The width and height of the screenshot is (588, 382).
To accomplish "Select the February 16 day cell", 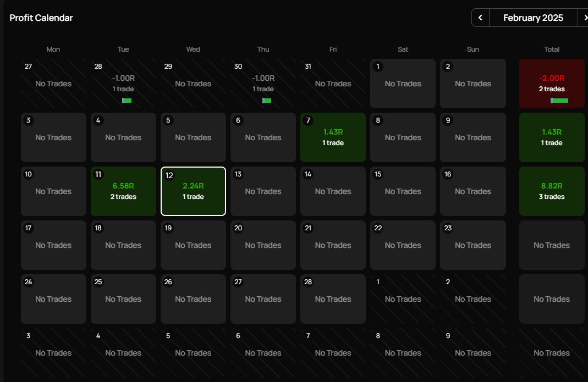I will pos(473,191).
